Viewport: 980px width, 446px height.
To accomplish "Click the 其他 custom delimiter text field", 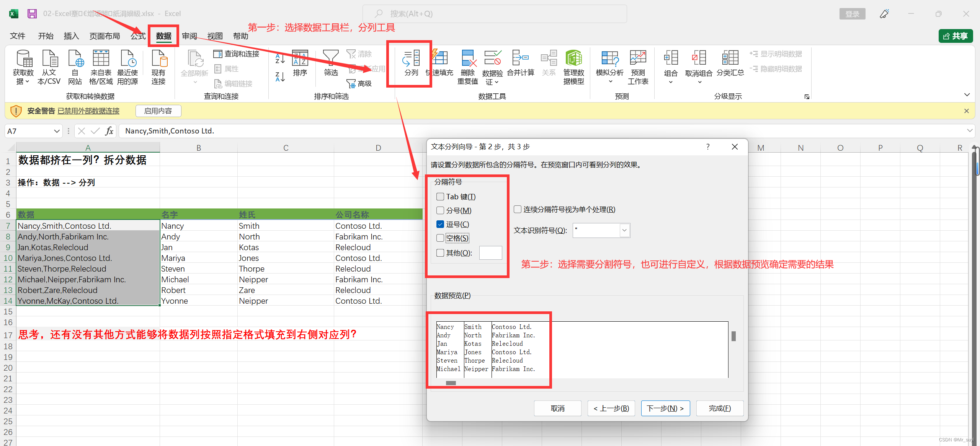I will click(490, 253).
